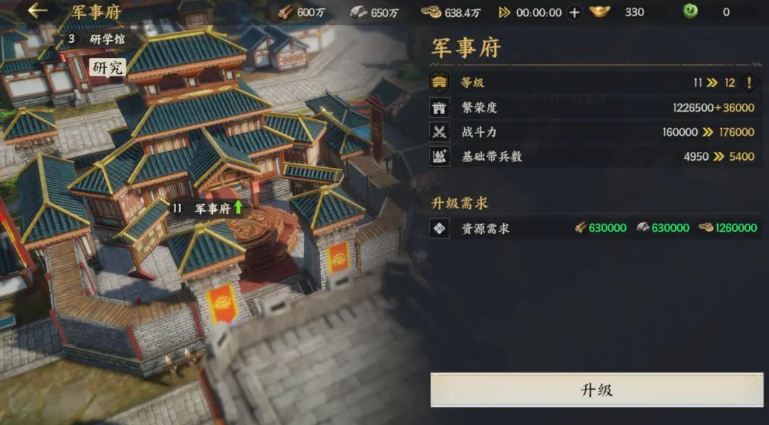This screenshot has width=769, height=425.
Task: Tap the 战斗力 crossed swords icon
Action: (x=439, y=132)
